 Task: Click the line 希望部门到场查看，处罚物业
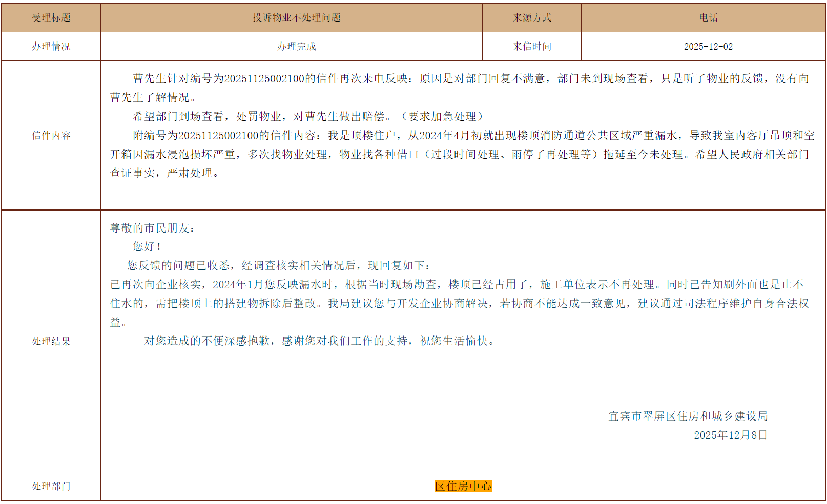click(307, 117)
